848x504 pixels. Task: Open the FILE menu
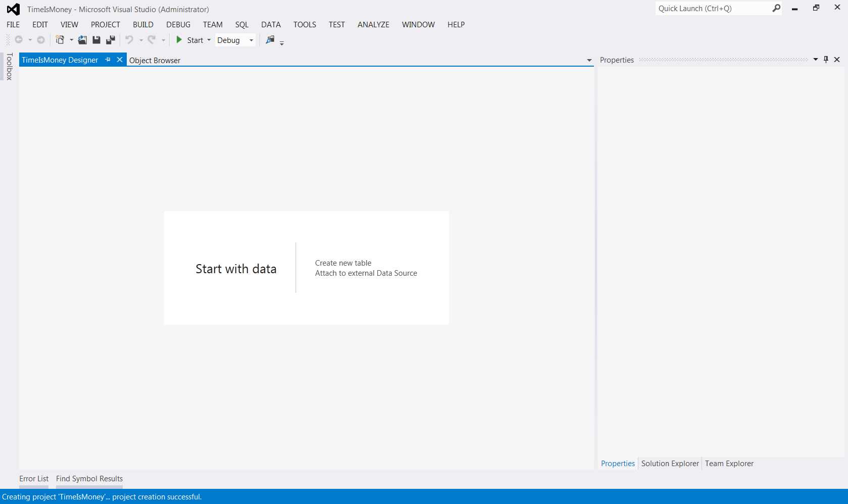pyautogui.click(x=13, y=24)
